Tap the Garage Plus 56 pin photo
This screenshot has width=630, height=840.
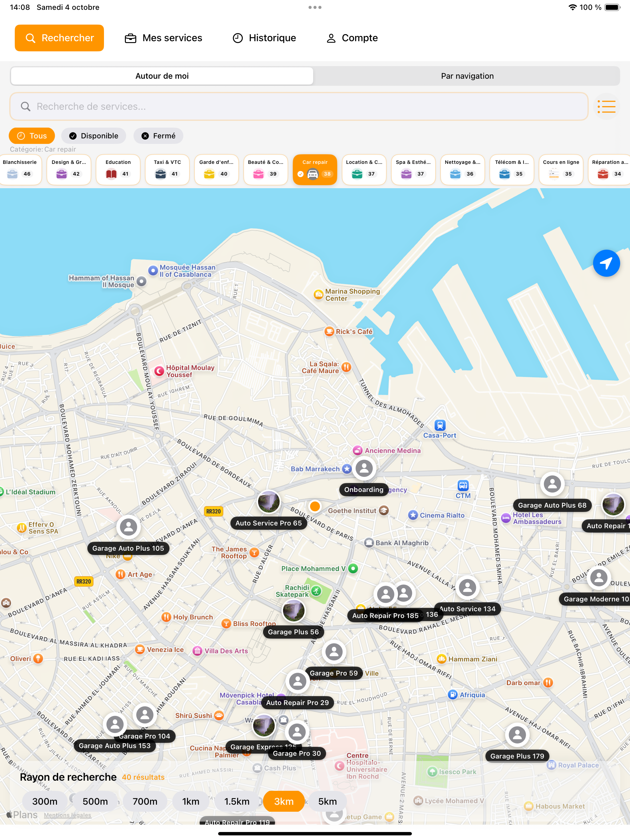293,611
